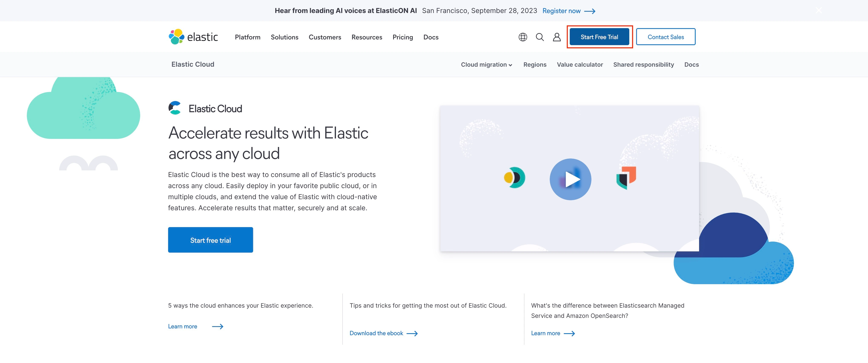Click the search magnifier icon
This screenshot has height=363, width=868.
click(x=540, y=37)
